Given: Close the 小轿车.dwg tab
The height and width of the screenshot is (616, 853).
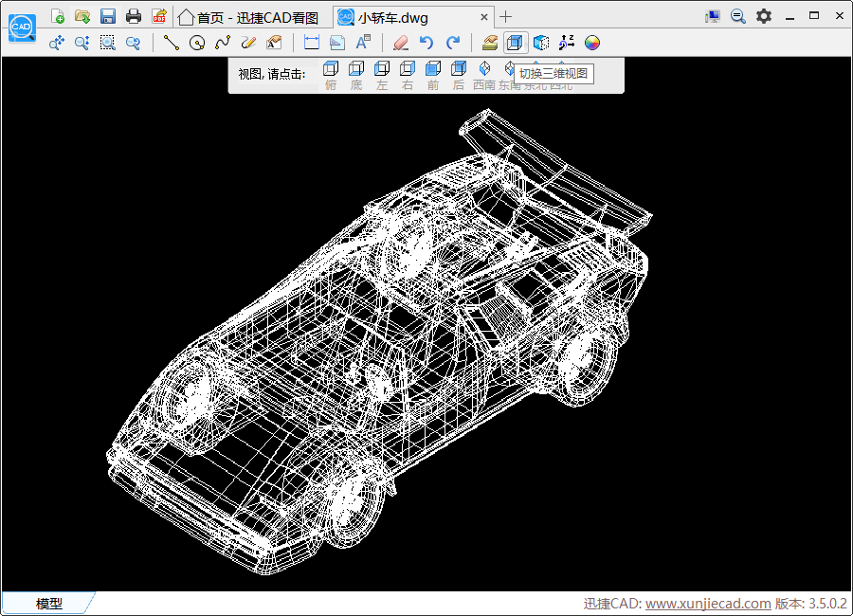Looking at the screenshot, I should click(x=483, y=17).
